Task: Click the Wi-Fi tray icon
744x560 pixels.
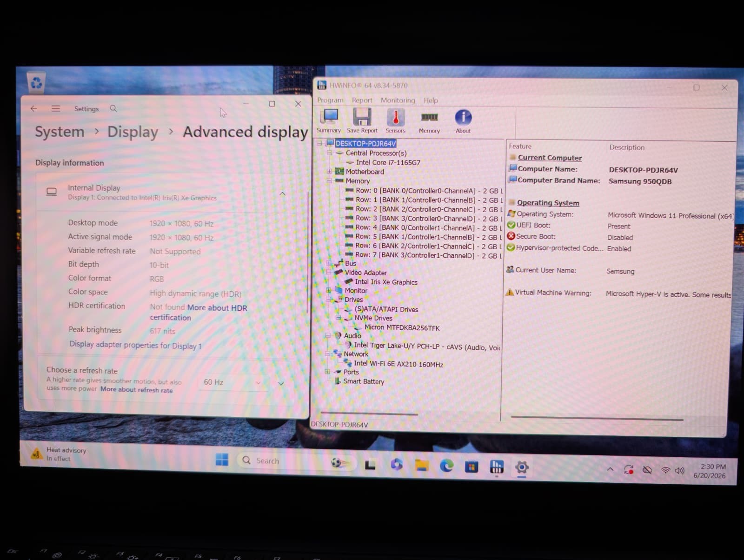Action: pyautogui.click(x=665, y=471)
